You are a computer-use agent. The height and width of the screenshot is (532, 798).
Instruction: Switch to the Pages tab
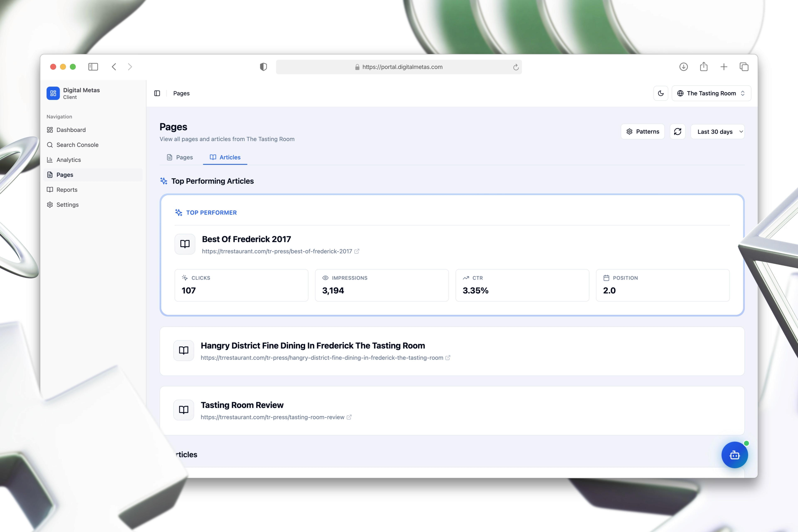coord(180,158)
